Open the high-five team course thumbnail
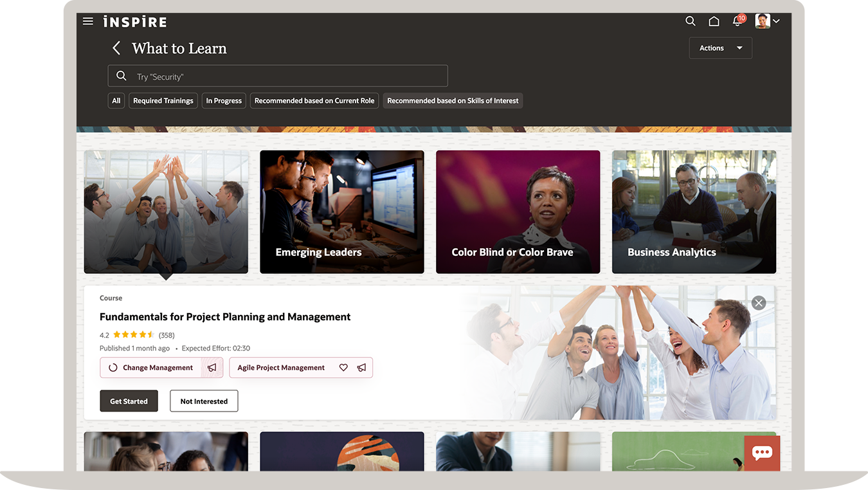 166,212
